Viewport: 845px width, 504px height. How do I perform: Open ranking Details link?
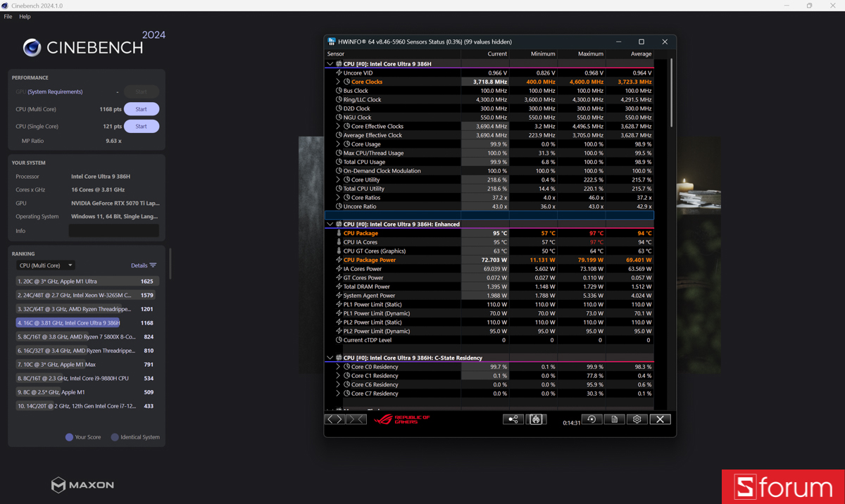(139, 265)
